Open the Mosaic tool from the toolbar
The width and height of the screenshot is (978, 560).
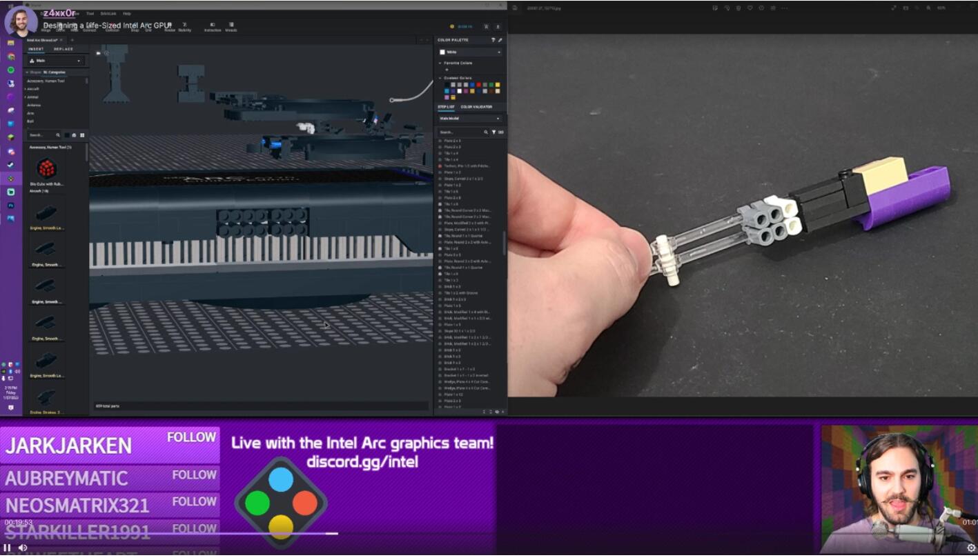click(x=231, y=28)
